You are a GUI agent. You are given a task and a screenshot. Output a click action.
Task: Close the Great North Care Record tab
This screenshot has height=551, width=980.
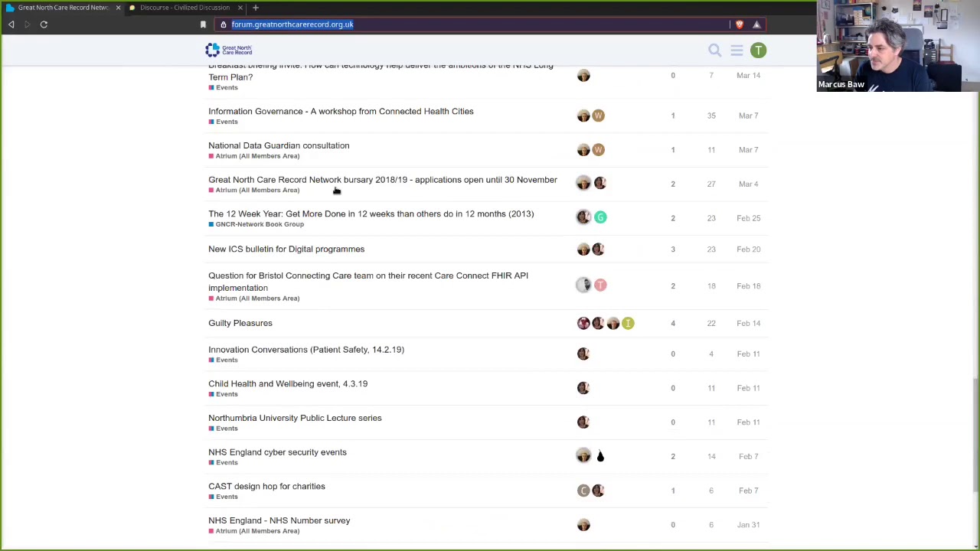click(118, 8)
